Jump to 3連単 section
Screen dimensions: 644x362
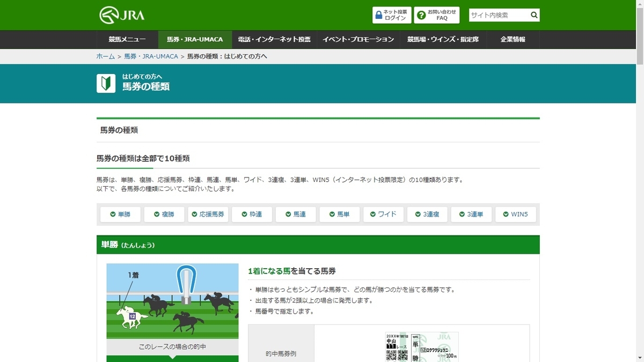click(471, 215)
